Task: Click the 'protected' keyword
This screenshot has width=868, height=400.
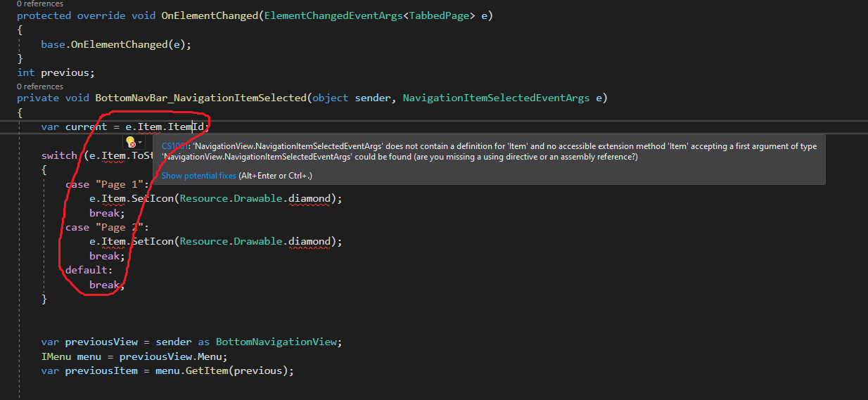Action: tap(44, 15)
